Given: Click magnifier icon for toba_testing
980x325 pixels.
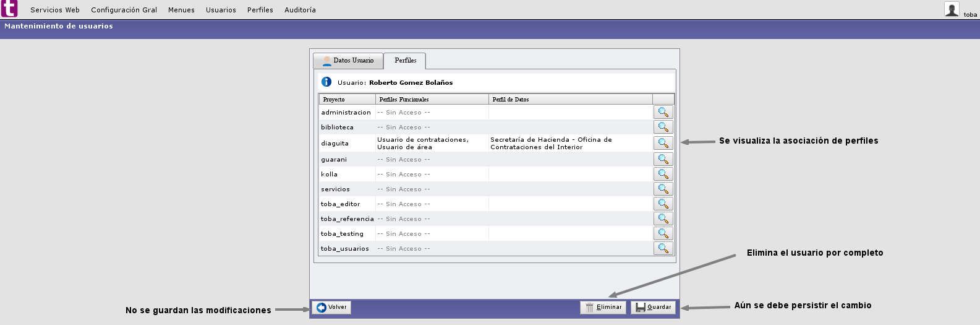Looking at the screenshot, I should click(663, 233).
